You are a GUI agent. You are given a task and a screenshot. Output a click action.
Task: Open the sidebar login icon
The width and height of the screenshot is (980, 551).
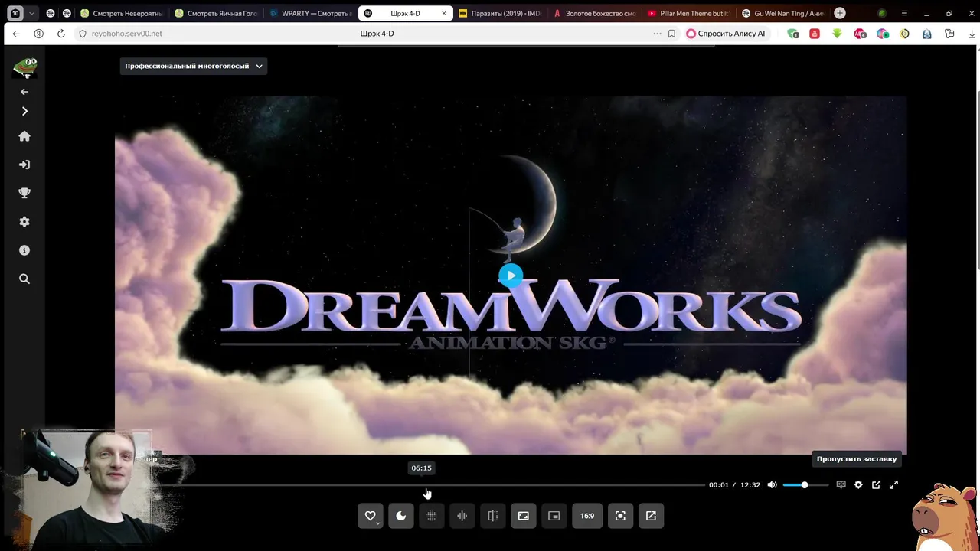click(24, 165)
